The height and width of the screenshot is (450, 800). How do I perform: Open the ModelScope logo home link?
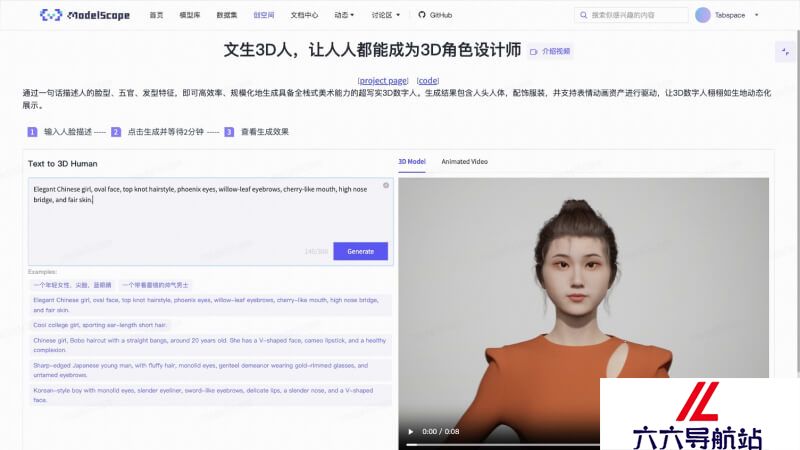click(x=85, y=15)
